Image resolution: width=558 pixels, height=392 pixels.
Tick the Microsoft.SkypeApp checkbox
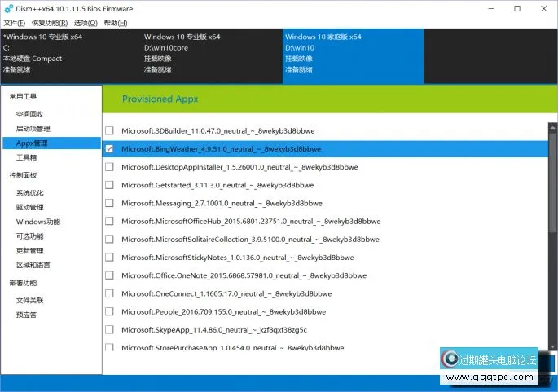pos(109,329)
